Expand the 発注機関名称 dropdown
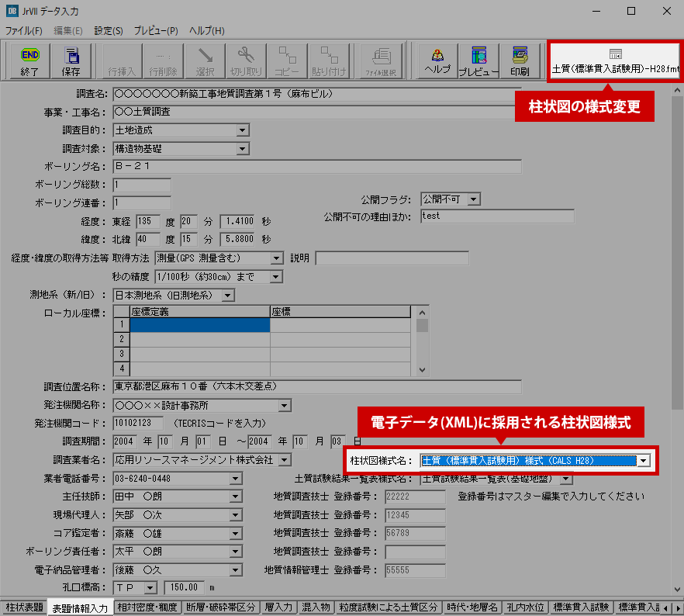Viewport: 684px width, 616px height. point(284,405)
